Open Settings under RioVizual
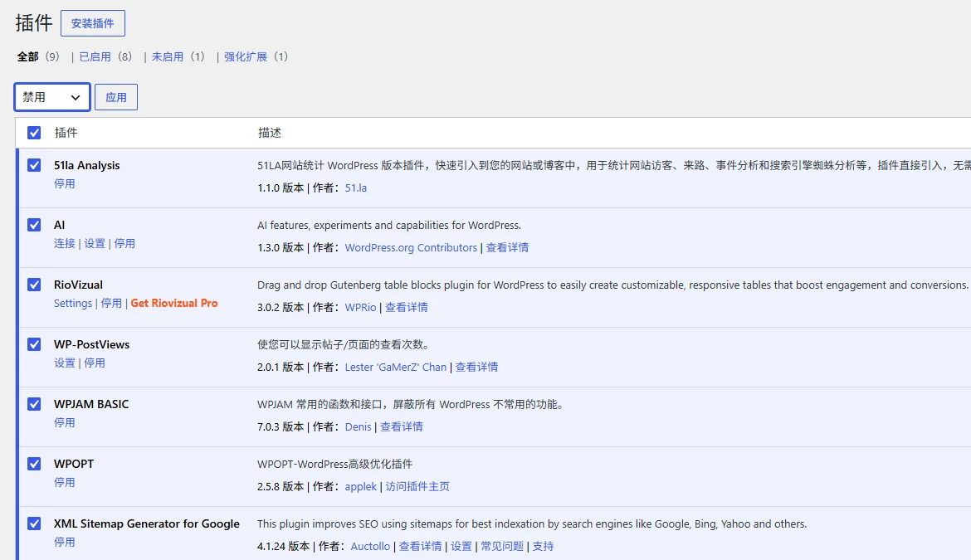 [x=72, y=303]
